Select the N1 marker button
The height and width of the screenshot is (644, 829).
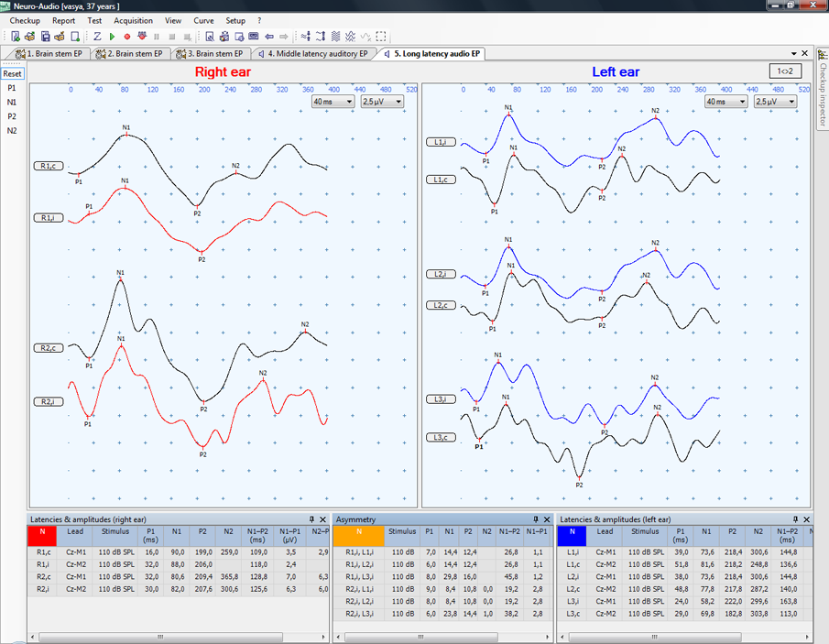coord(12,102)
